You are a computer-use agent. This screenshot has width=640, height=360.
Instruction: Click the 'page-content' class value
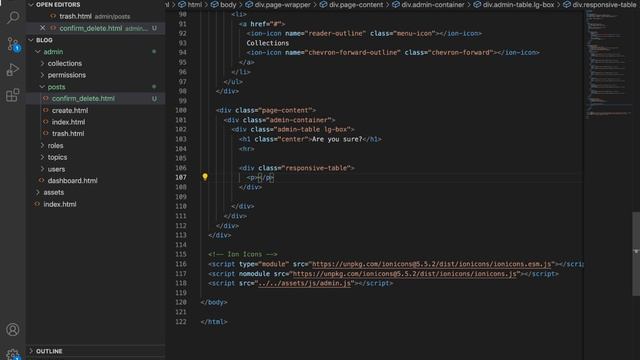click(287, 110)
